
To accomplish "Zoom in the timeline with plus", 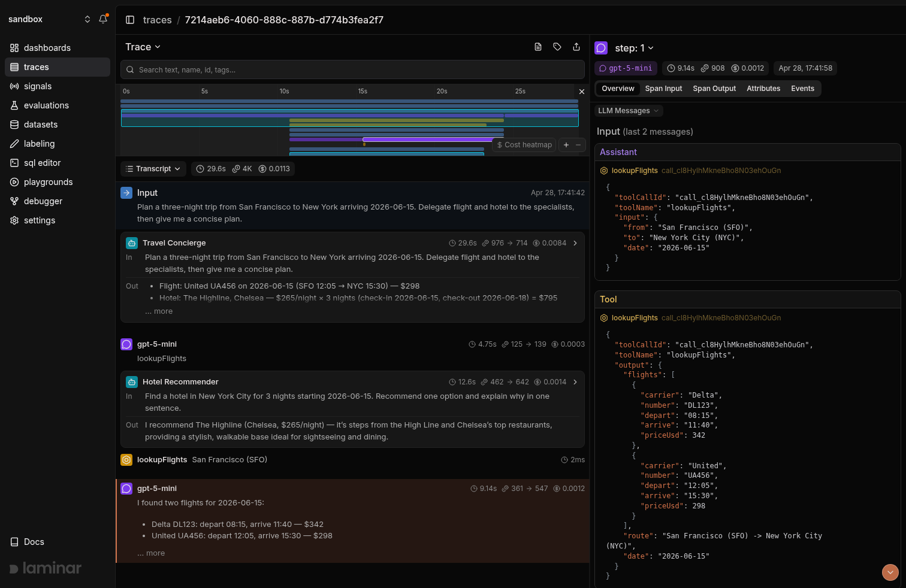I will pos(566,145).
